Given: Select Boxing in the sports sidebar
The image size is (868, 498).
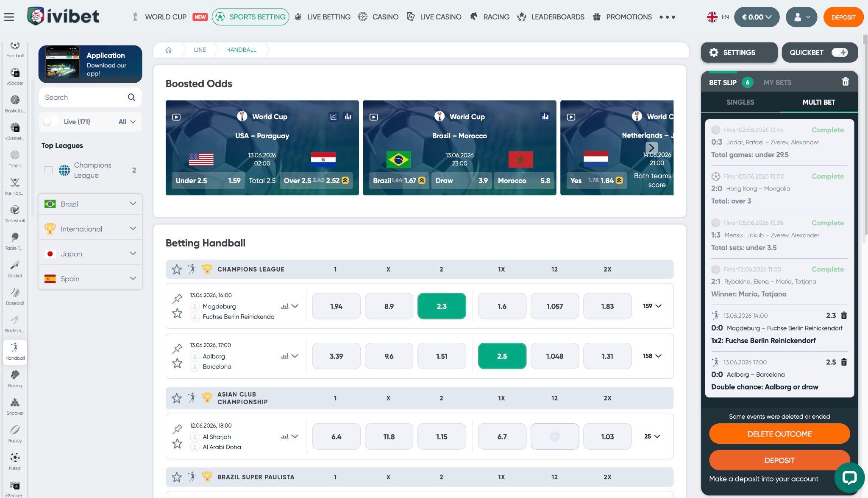Looking at the screenshot, I should (x=15, y=379).
